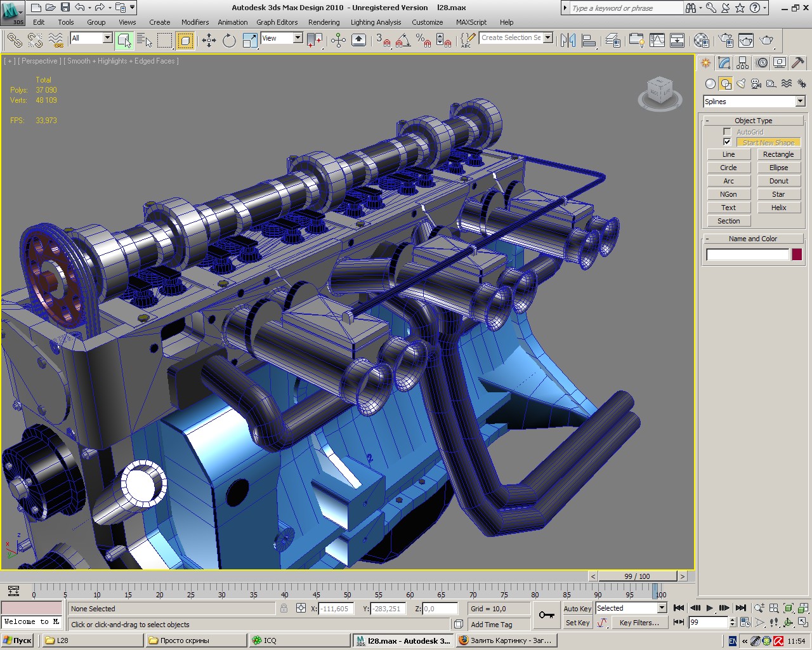The width and height of the screenshot is (812, 650).
Task: Select the Cameras category icon
Action: tap(756, 84)
